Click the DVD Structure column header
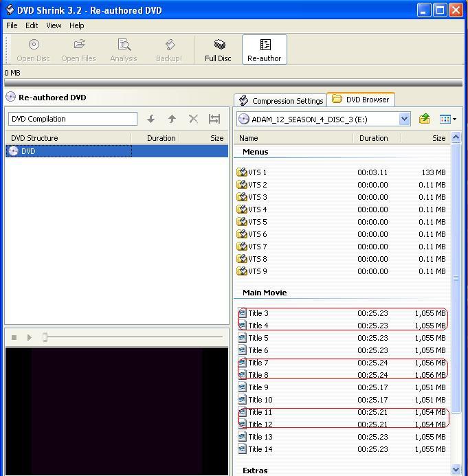The image size is (468, 476). (69, 138)
